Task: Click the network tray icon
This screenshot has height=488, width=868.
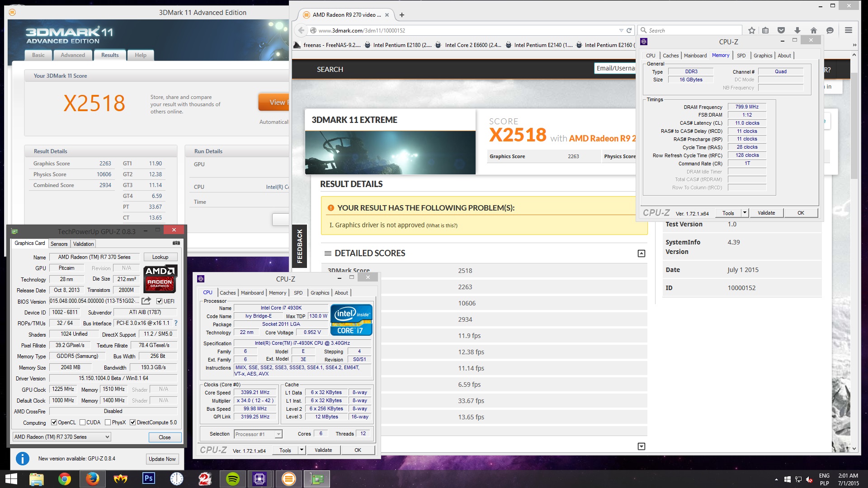Action: coord(798,479)
